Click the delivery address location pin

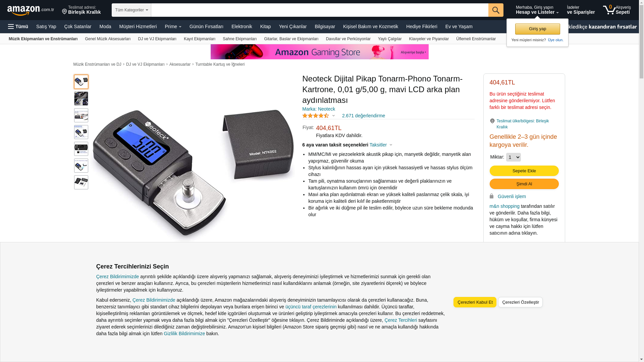pos(64,12)
